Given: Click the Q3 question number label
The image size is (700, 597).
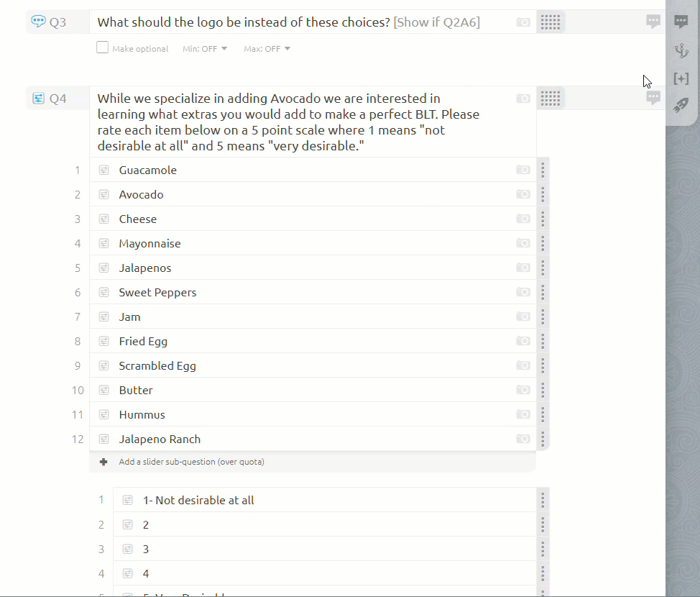Looking at the screenshot, I should (57, 22).
